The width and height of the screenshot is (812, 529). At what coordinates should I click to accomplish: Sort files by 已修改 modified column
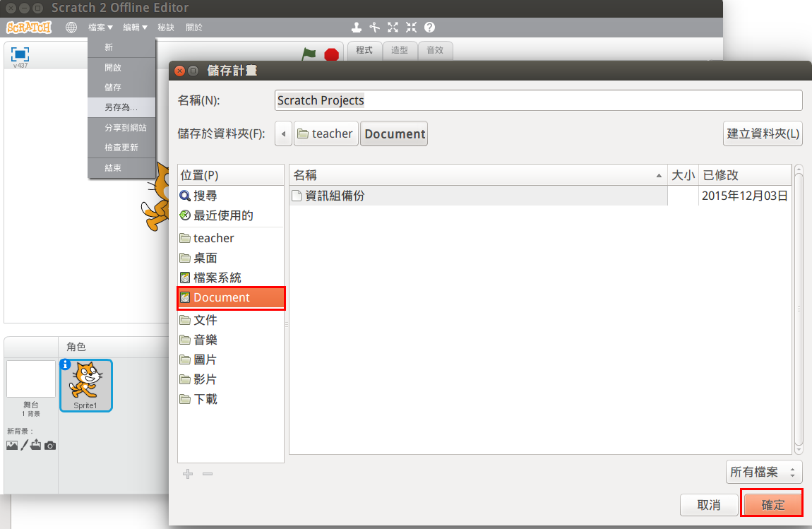coord(745,175)
